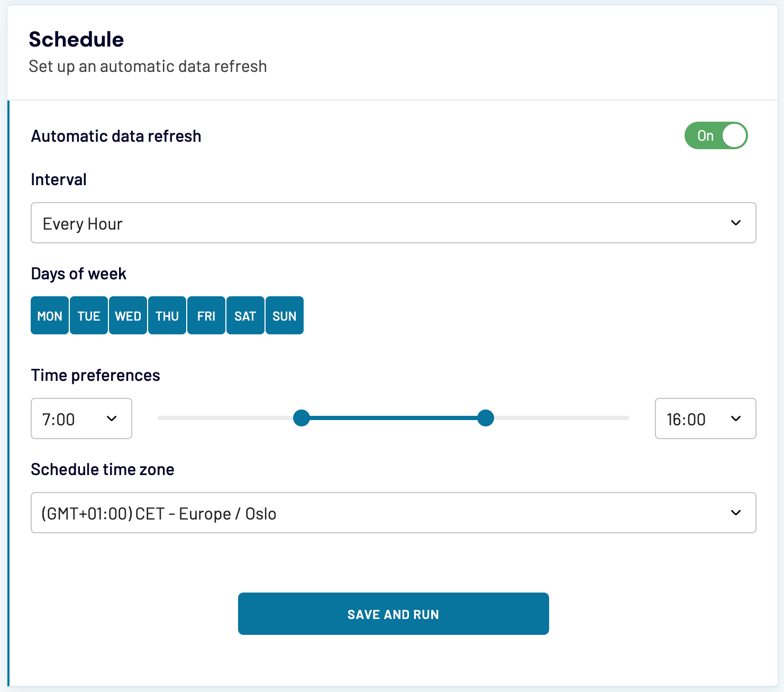Open the Schedule time zone selector
Screen dimensions: 784x692
393,513
